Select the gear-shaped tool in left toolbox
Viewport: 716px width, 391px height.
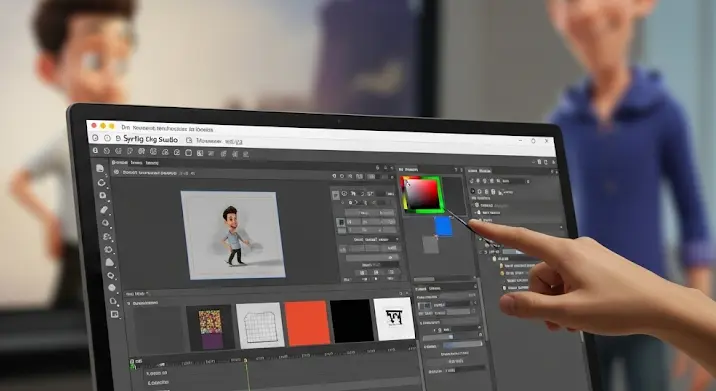(x=109, y=249)
